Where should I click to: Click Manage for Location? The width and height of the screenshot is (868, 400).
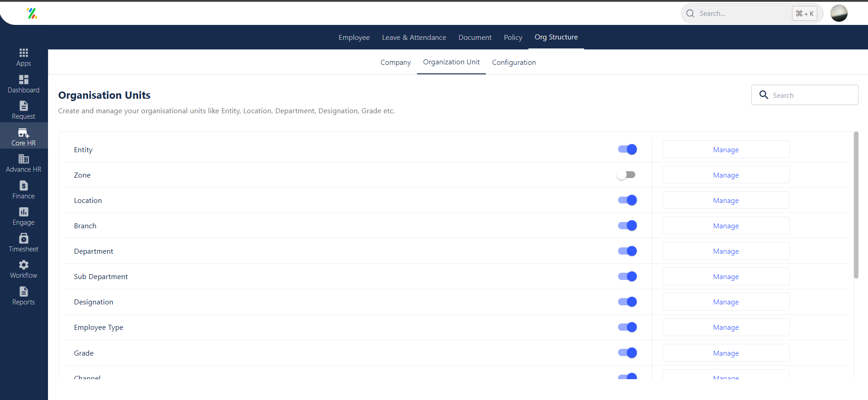(x=726, y=200)
